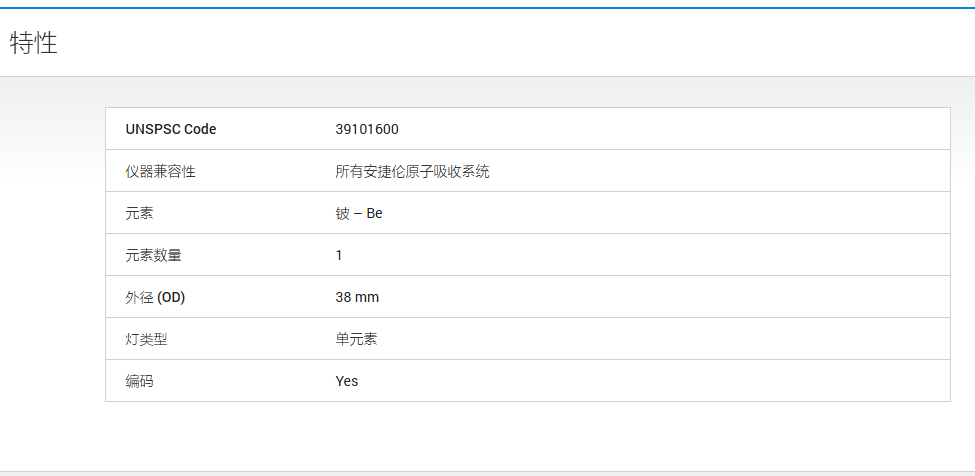Image resolution: width=975 pixels, height=476 pixels.
Task: Click the Yes value for 编码
Action: [x=347, y=381]
